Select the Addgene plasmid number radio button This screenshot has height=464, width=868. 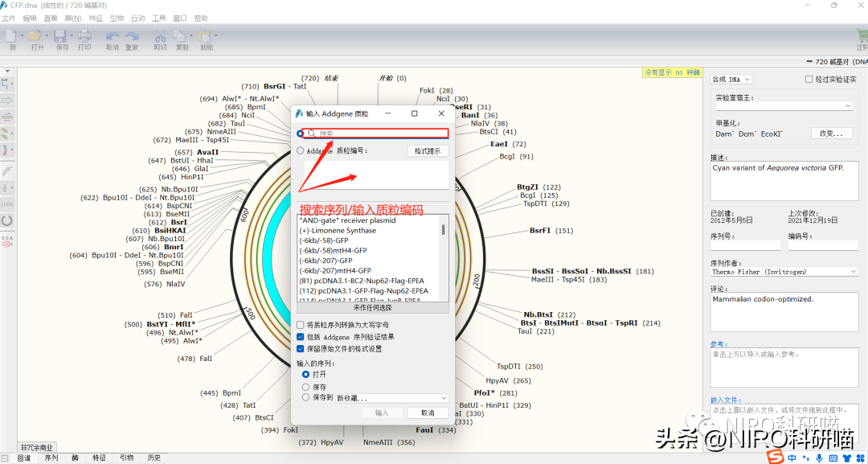point(301,150)
